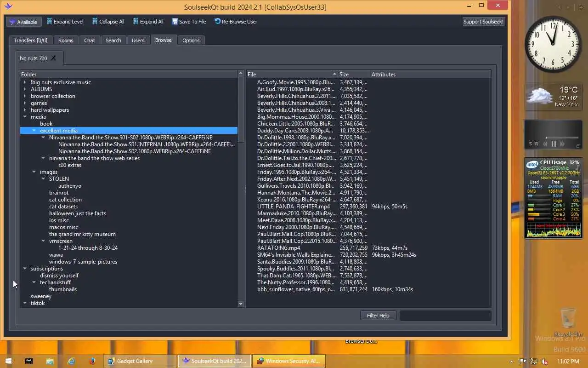Select the 'cat collection' folder

(x=65, y=200)
